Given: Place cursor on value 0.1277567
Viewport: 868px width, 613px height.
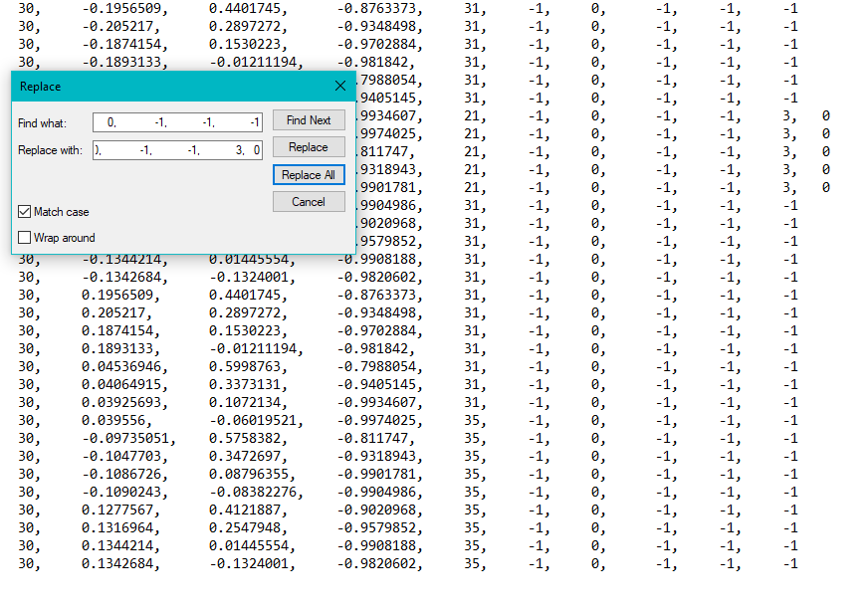Looking at the screenshot, I should click(x=120, y=511).
